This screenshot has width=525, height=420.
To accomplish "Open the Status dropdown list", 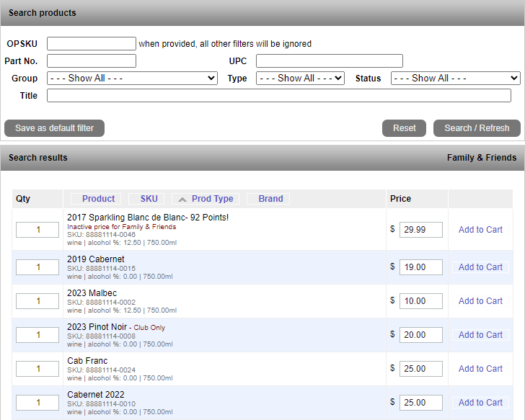I will coord(455,78).
